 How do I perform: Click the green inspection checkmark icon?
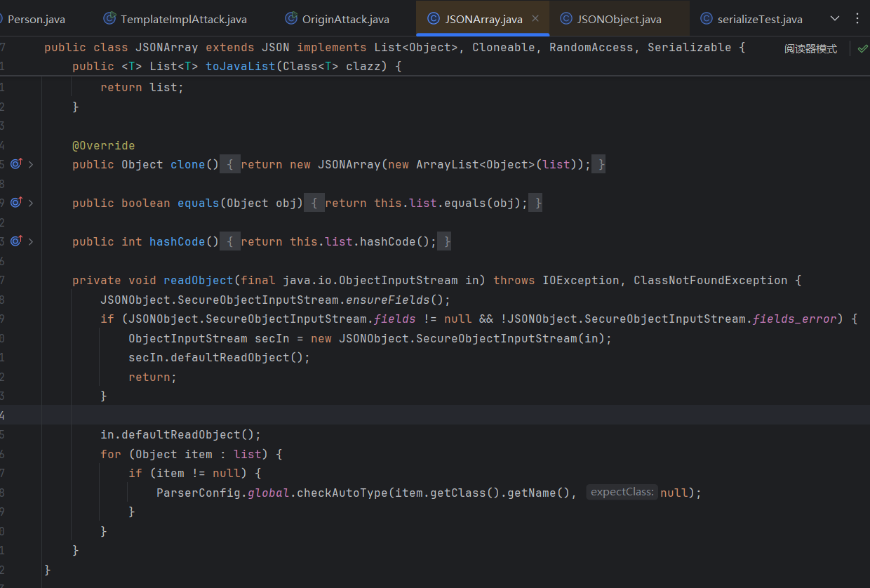coord(862,48)
